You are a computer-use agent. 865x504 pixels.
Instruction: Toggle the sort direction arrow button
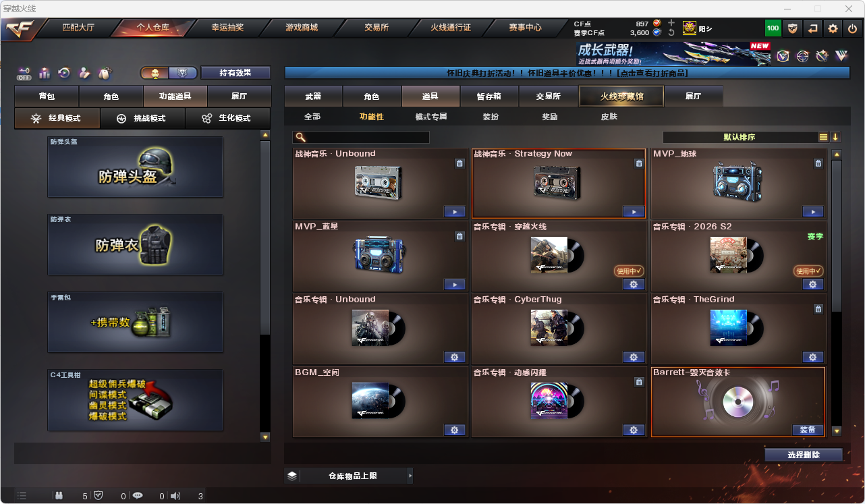click(835, 137)
